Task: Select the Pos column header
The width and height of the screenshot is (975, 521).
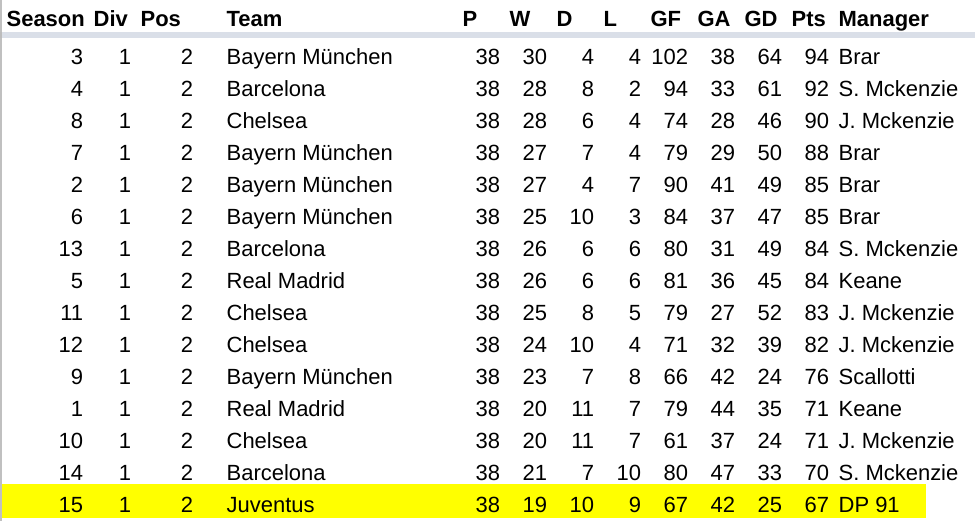Action: coord(160,19)
